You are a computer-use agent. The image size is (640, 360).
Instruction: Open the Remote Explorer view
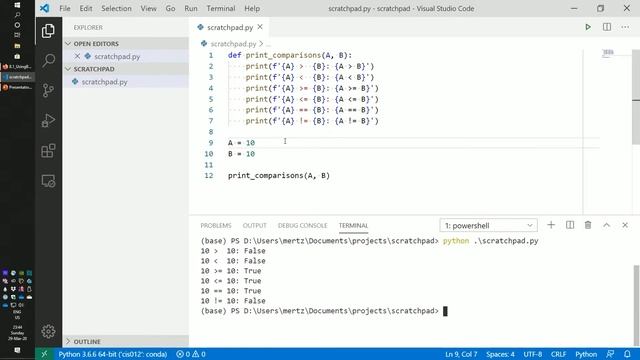48,181
